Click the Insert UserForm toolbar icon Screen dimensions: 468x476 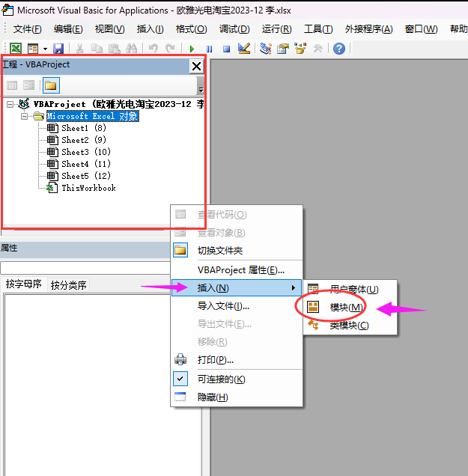coord(32,48)
